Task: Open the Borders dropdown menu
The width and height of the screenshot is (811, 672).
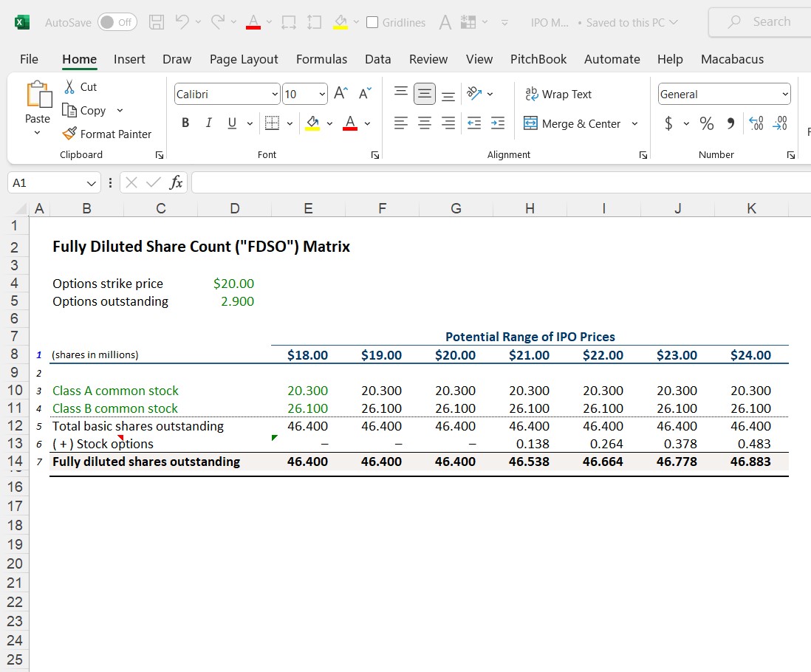Action: [290, 123]
